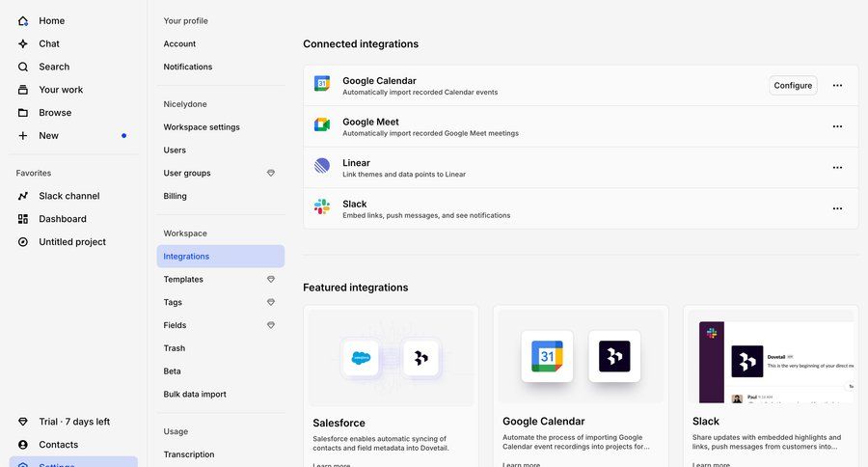Open Bulk data import settings

(195, 394)
